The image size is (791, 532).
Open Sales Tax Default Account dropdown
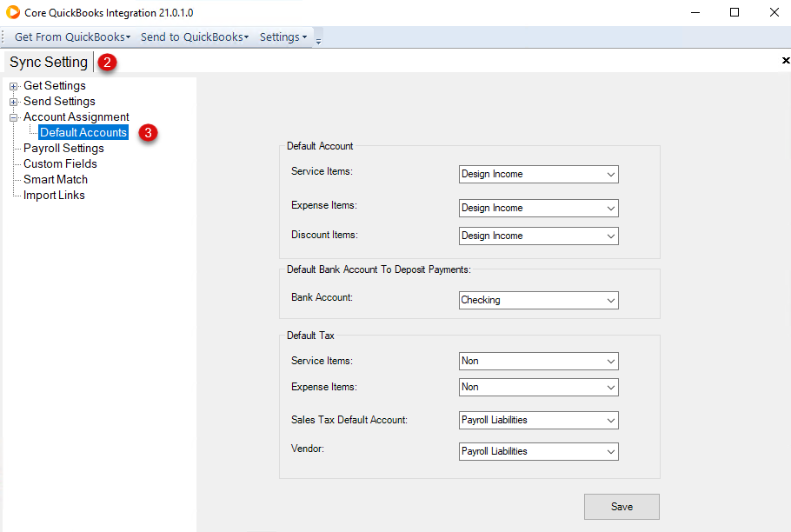pyautogui.click(x=538, y=420)
